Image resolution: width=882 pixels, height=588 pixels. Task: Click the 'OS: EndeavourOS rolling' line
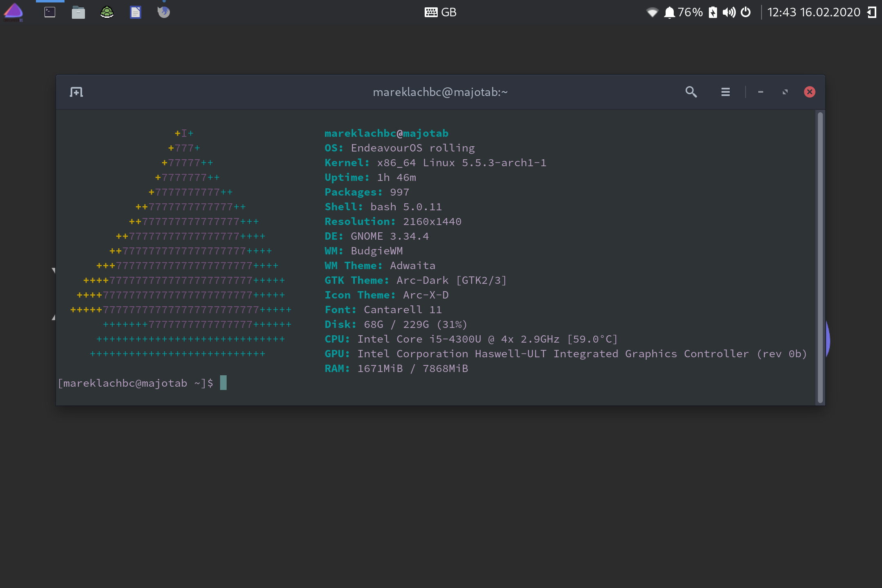(400, 148)
